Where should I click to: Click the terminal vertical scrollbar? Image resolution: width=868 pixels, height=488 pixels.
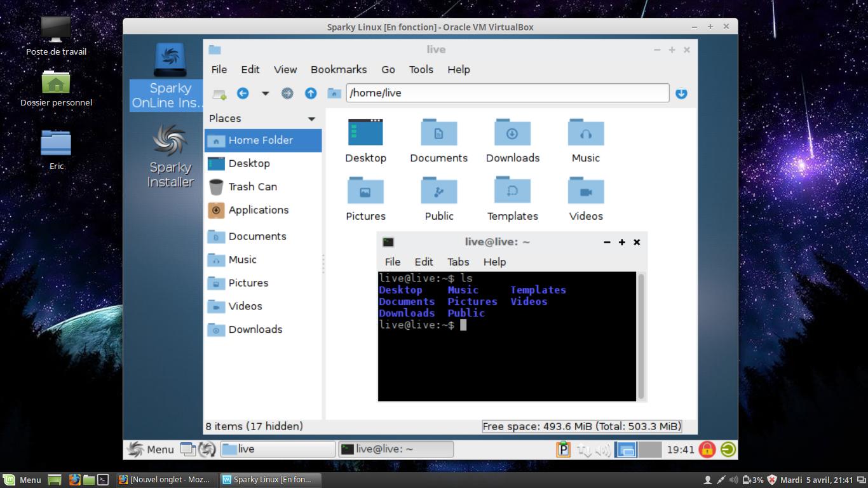point(641,336)
